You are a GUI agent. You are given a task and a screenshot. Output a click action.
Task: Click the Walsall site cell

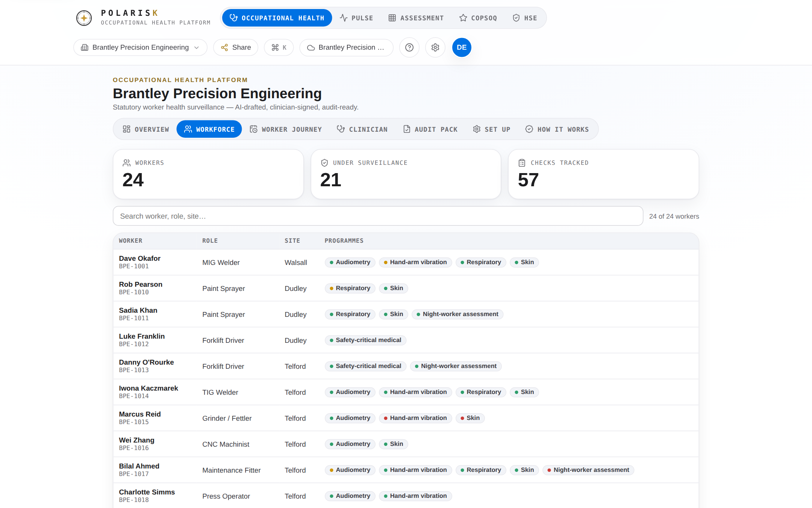(x=296, y=262)
